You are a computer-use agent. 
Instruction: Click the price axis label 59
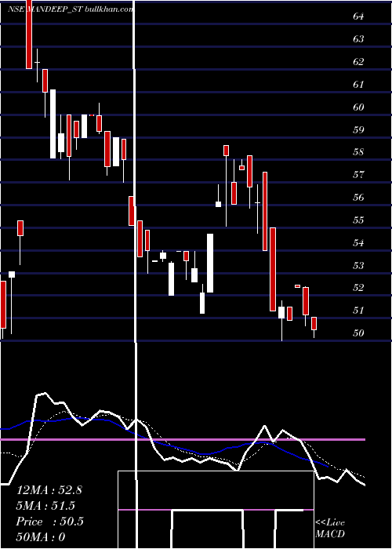[x=358, y=130]
